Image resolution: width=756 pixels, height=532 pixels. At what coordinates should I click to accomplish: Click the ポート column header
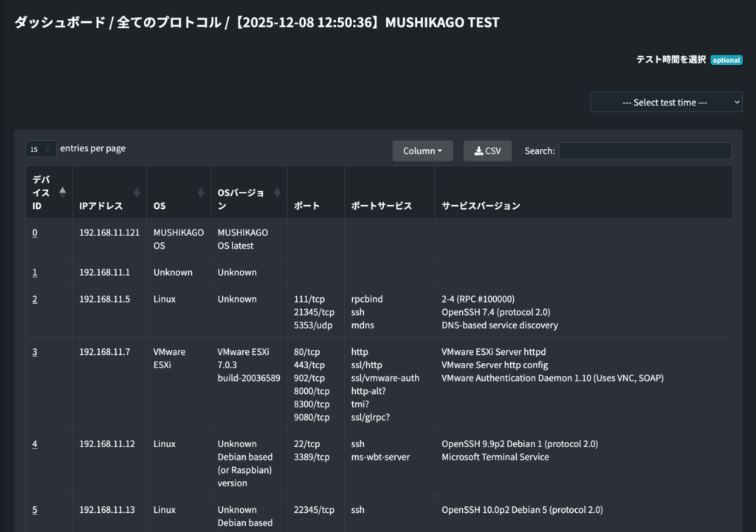coord(306,206)
